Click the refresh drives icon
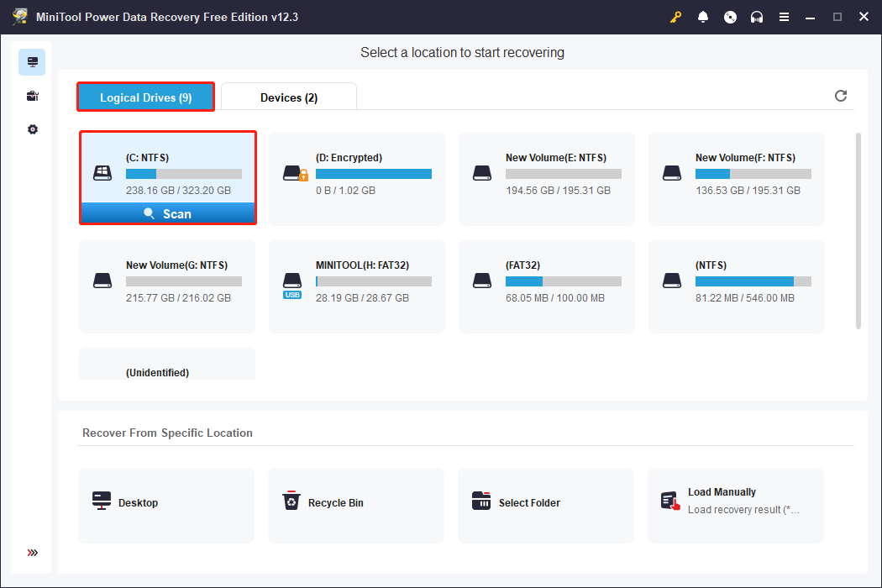Image resolution: width=882 pixels, height=588 pixels. pos(841,96)
